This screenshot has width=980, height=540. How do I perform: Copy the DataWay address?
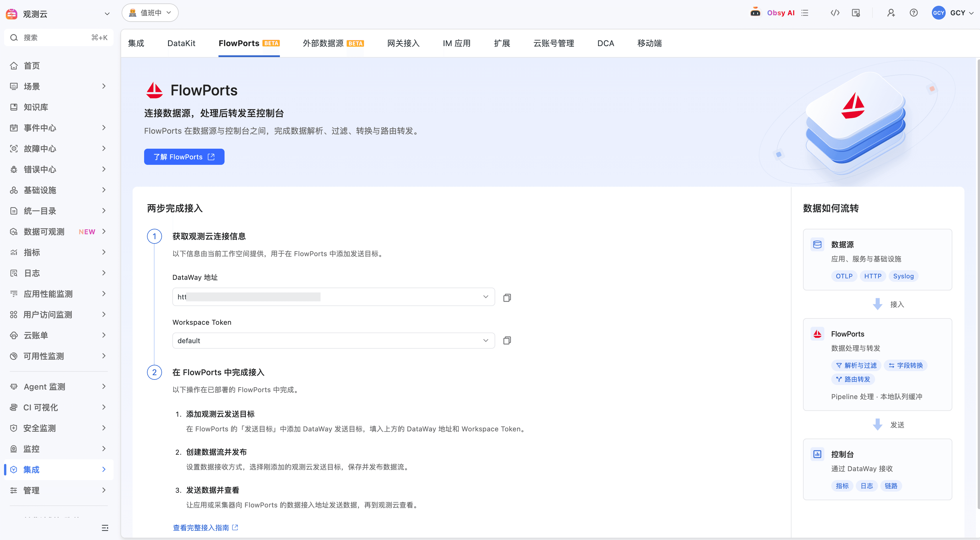point(507,297)
